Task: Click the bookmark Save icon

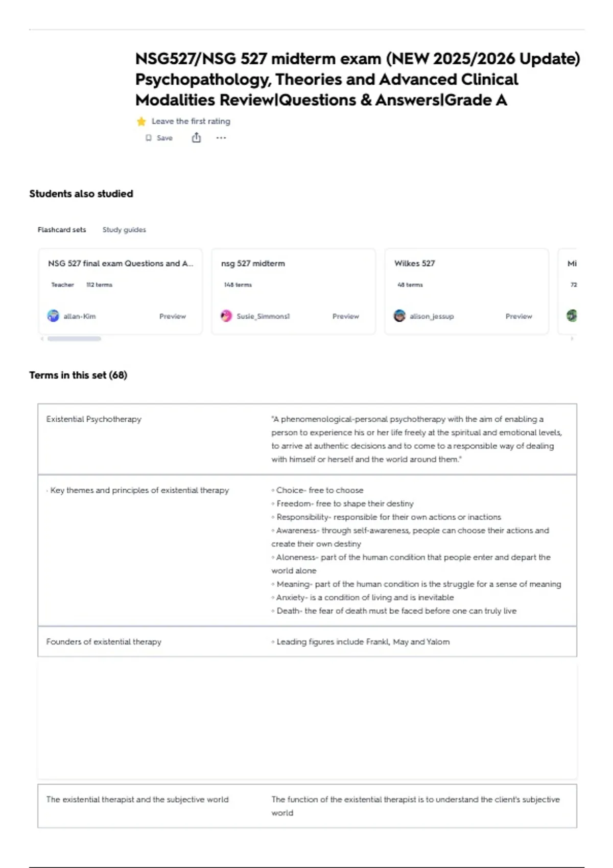Action: pyautogui.click(x=149, y=138)
